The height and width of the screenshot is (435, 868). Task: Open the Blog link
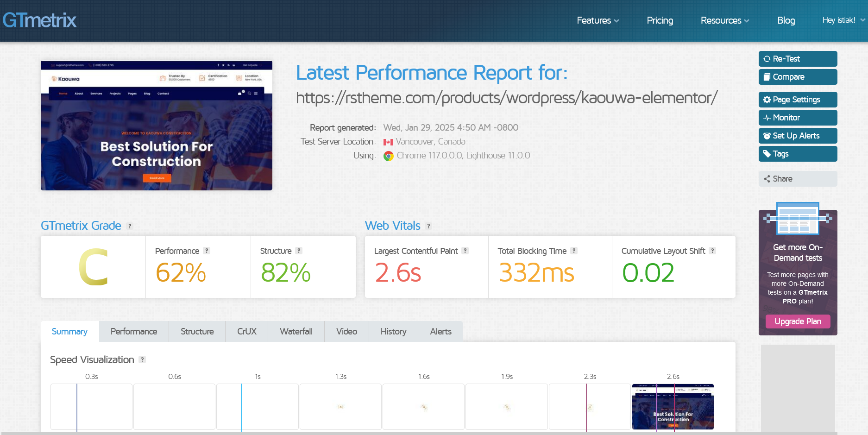(786, 20)
